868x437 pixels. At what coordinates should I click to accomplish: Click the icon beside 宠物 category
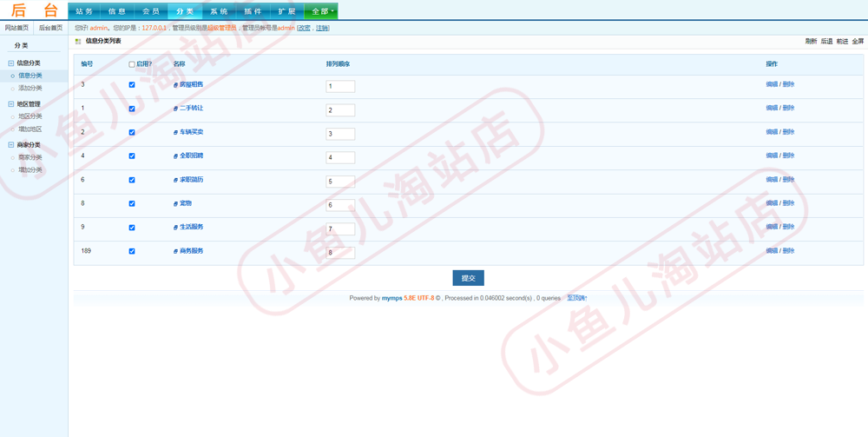[x=175, y=204]
